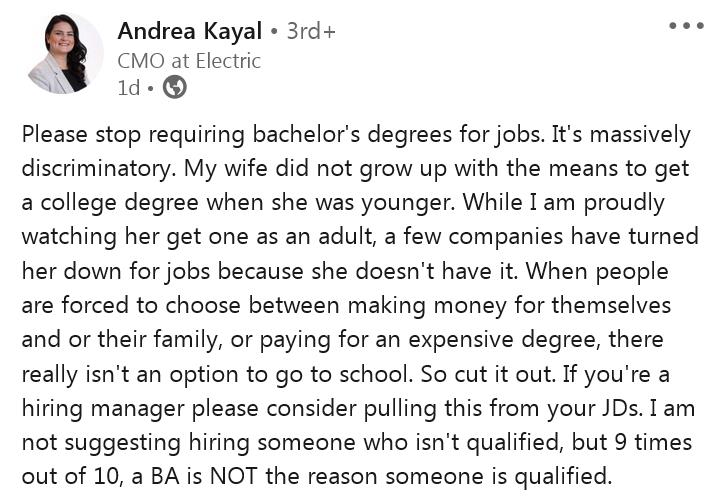Open the three-dot post options menu

coord(686,25)
